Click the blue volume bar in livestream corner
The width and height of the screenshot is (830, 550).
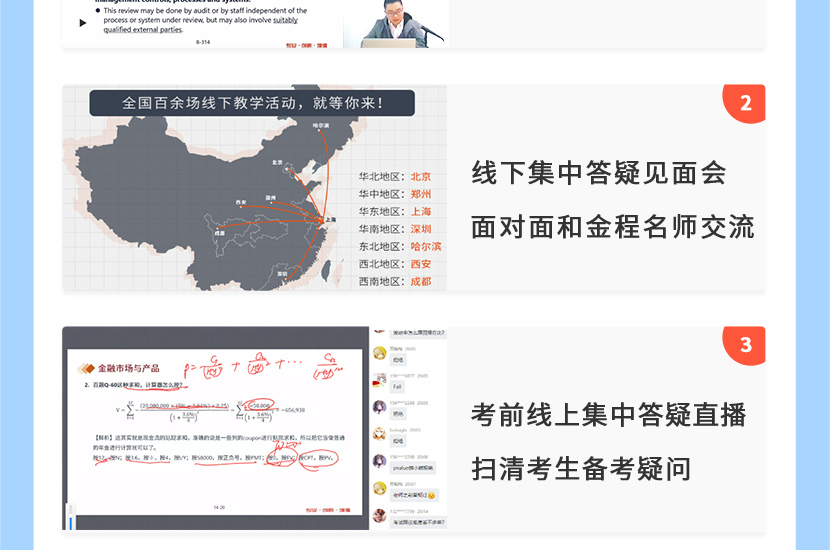[x=70, y=519]
